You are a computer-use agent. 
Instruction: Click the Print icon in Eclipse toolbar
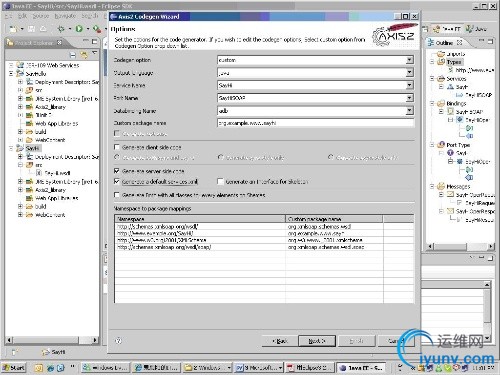pyautogui.click(x=43, y=29)
